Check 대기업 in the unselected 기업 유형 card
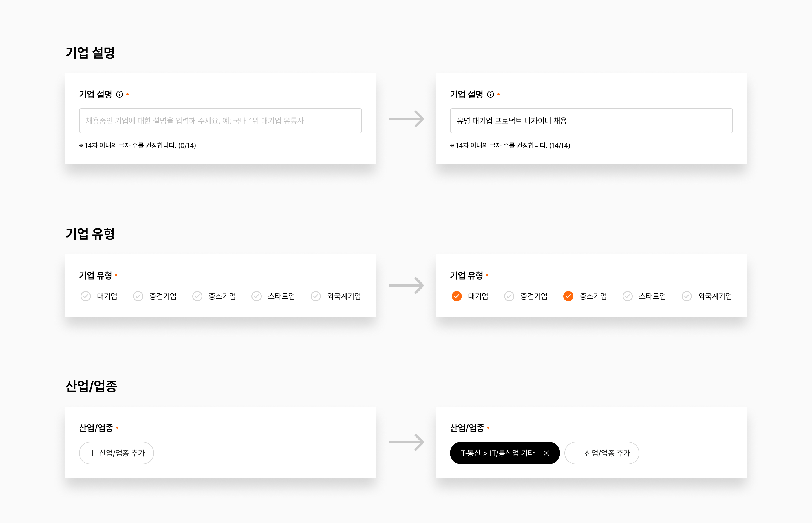The height and width of the screenshot is (523, 812). click(85, 296)
